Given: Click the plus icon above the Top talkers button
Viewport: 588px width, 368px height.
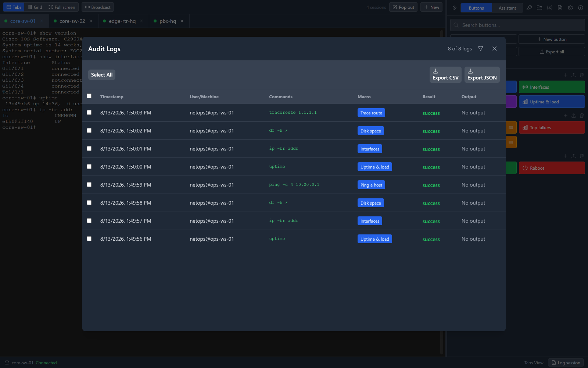Looking at the screenshot, I should click(566, 116).
